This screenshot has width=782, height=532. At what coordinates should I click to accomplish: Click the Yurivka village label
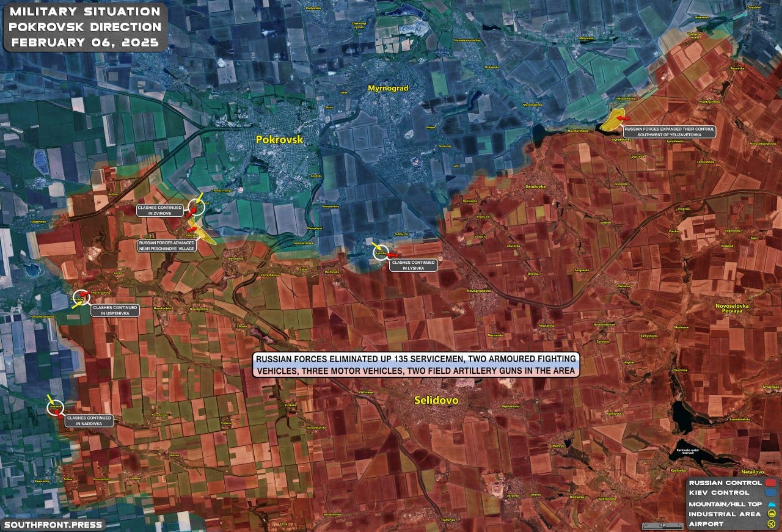click(290, 405)
